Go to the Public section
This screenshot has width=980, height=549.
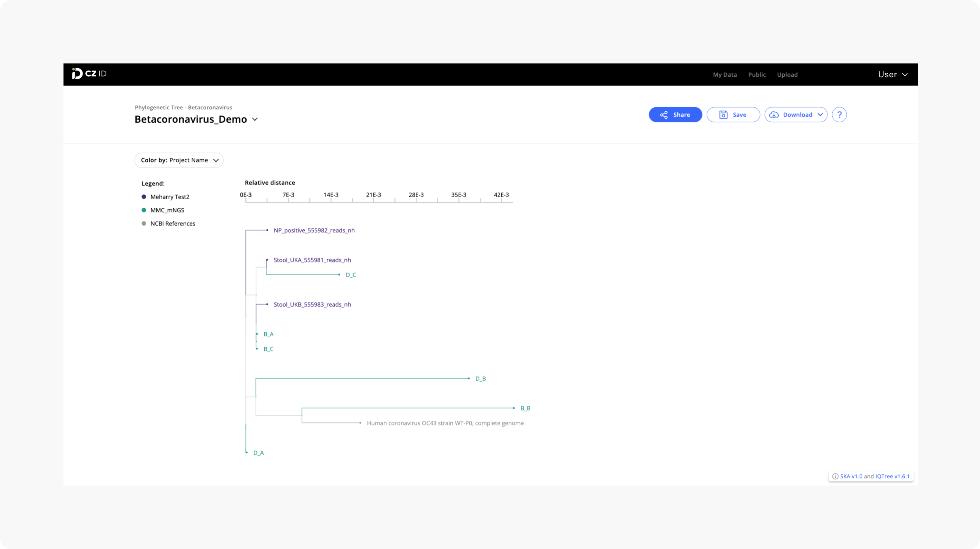point(757,74)
